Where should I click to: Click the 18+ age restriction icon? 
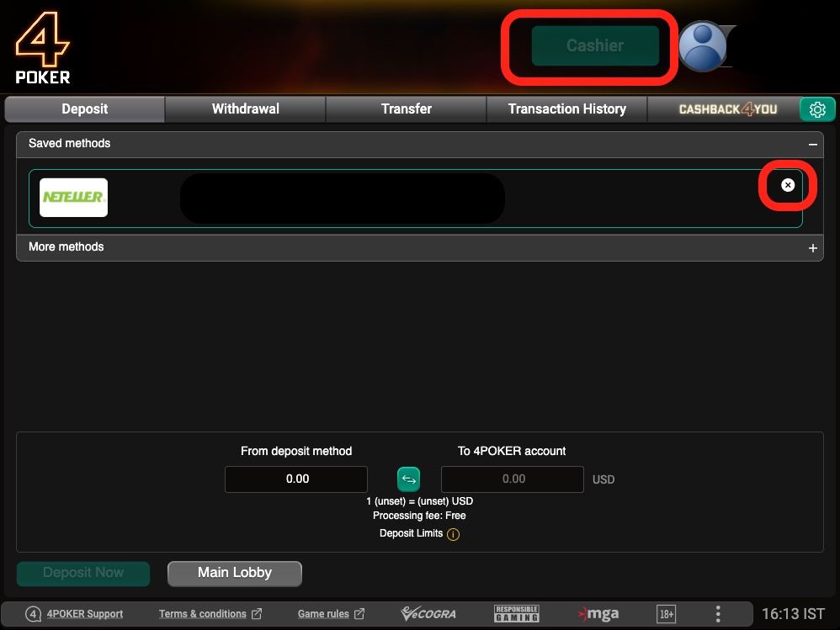tap(667, 614)
